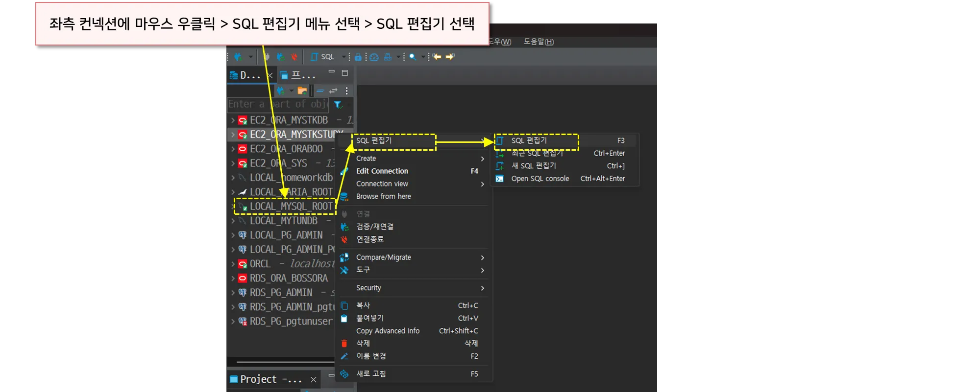Screen dimensions: 980x392
Task: Choose 연결종료 in context menu
Action: click(413, 240)
